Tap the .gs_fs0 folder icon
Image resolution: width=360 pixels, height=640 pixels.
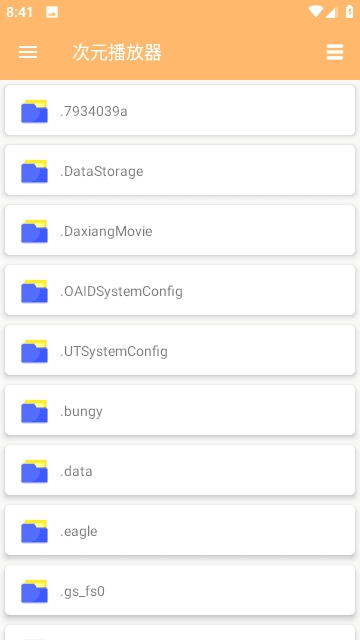[34, 591]
